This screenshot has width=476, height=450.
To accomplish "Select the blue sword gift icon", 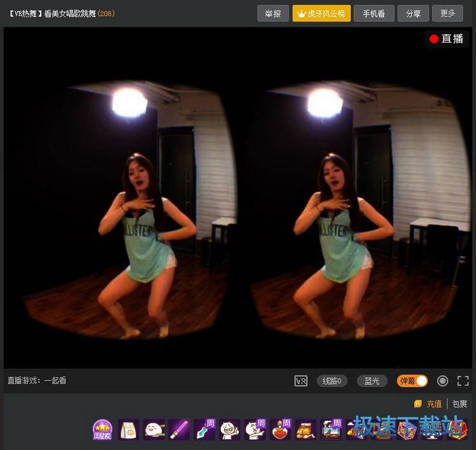I will coord(204,429).
